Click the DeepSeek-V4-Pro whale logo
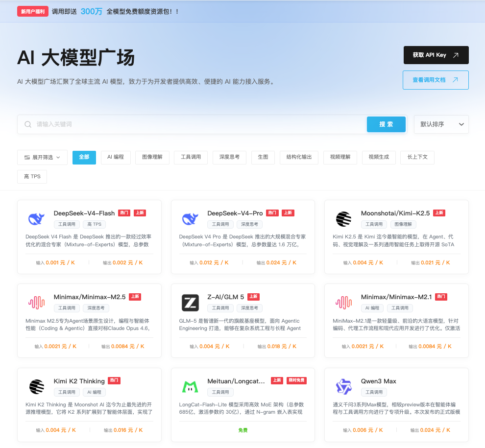 point(190,219)
